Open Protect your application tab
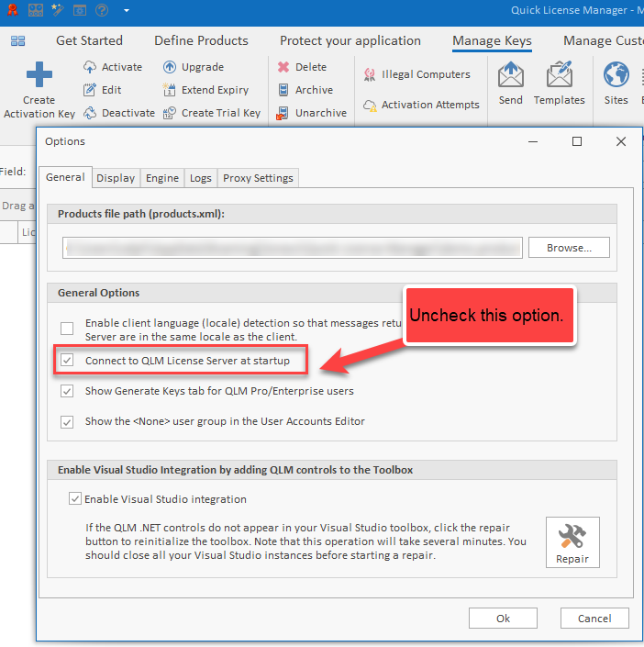 coord(350,40)
